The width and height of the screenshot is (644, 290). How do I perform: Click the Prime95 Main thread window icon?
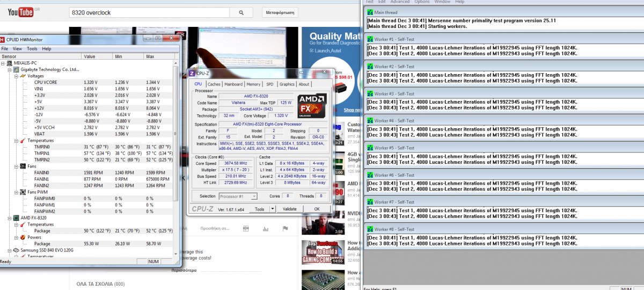tap(370, 12)
